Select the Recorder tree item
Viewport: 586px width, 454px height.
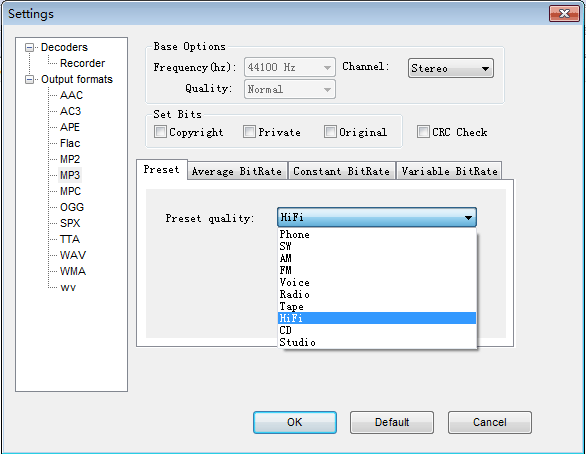click(82, 64)
